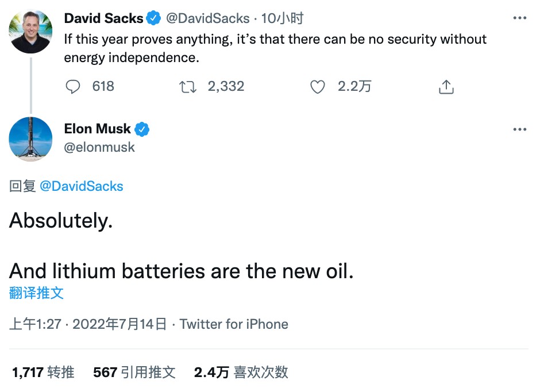540x392 pixels.
Task: Click David Sacks' verified badge
Action: click(x=153, y=19)
